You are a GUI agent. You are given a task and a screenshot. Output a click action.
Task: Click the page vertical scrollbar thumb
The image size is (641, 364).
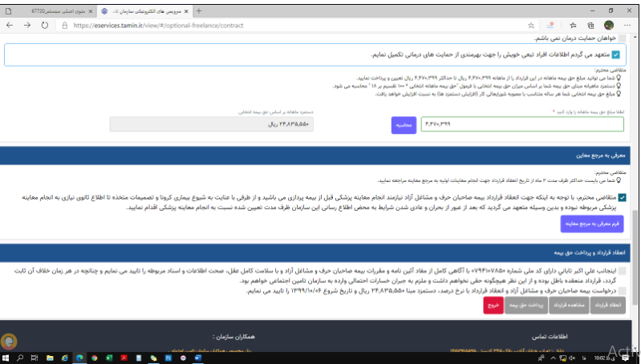(635, 257)
